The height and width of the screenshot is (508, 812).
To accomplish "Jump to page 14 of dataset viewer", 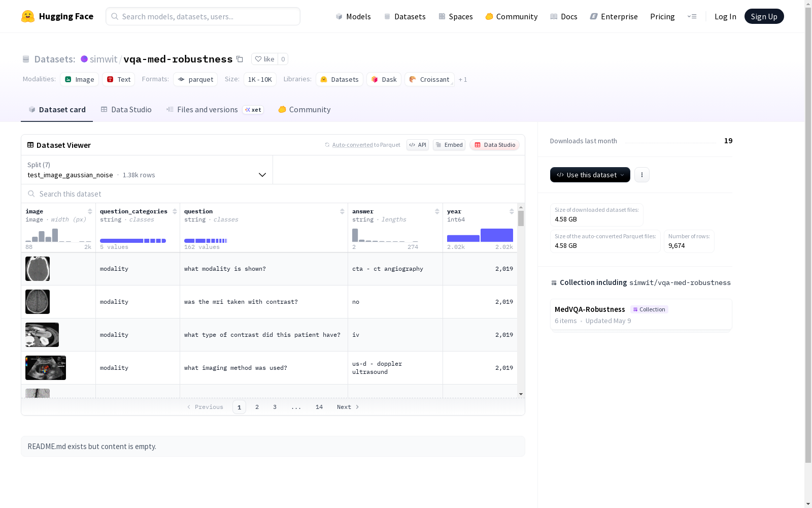I will 319,407.
